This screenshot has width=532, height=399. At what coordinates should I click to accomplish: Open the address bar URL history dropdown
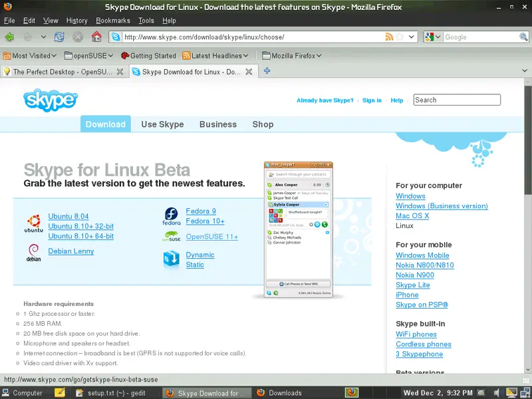(411, 37)
